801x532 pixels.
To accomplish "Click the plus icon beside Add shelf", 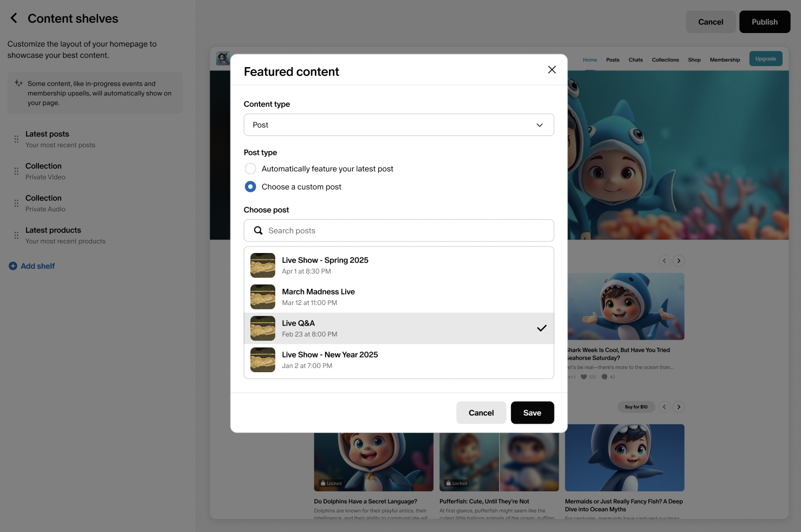I will pos(13,266).
